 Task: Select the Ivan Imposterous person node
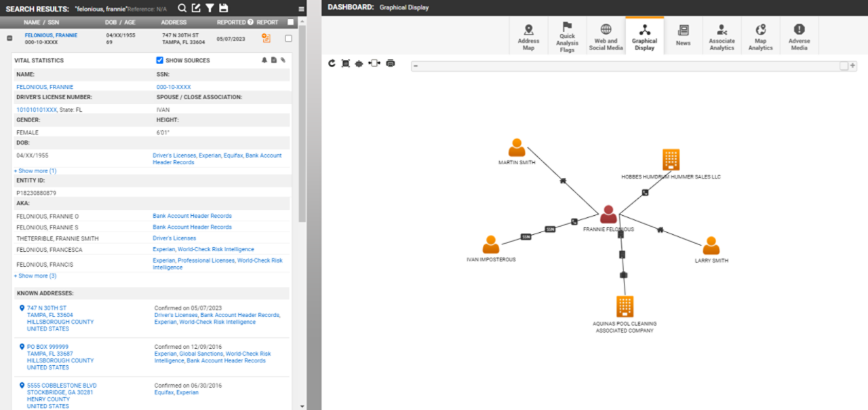(491, 245)
